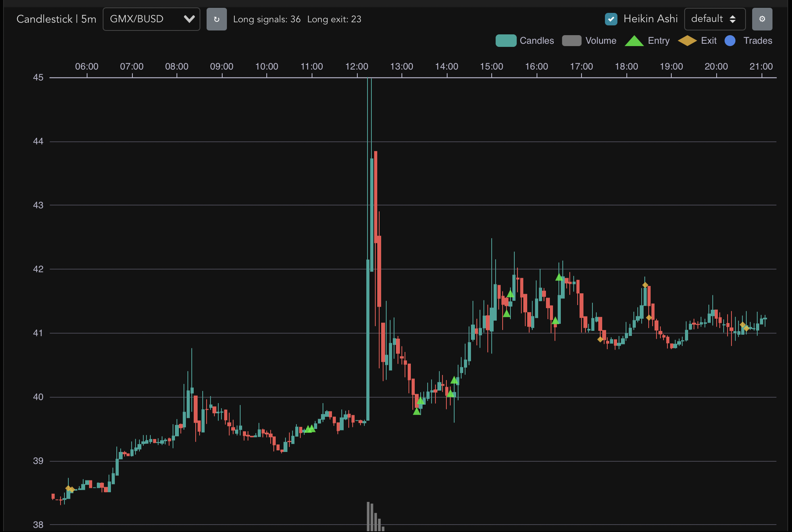
Task: Toggle Candles visibility in the legend
Action: [x=506, y=41]
